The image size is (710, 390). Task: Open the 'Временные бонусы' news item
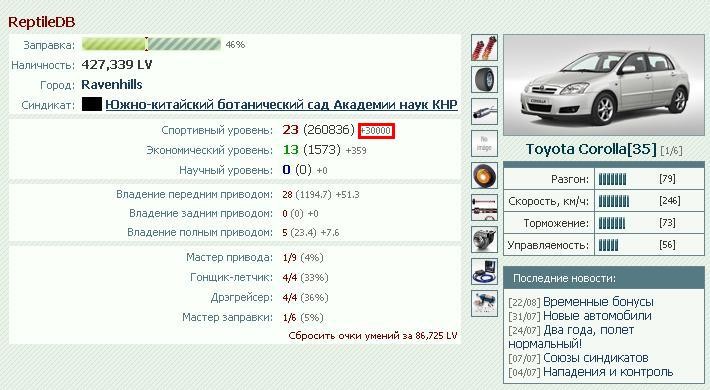598,302
